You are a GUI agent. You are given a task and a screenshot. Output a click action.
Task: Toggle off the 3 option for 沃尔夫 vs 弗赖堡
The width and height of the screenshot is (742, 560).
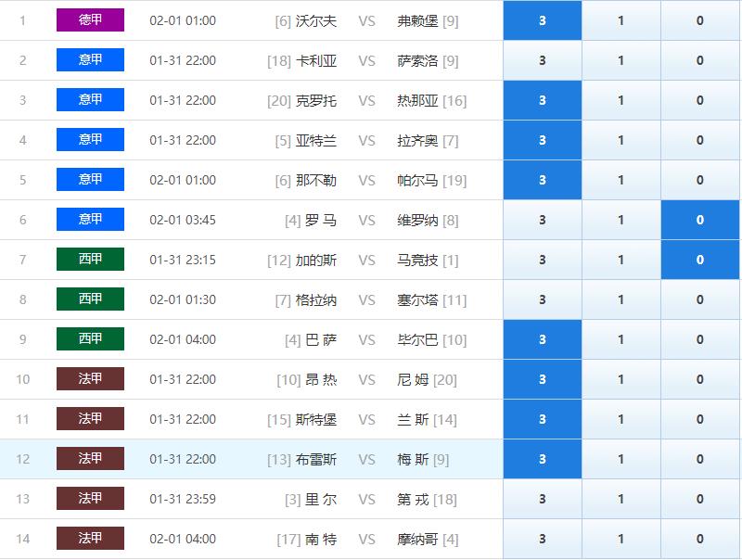point(543,20)
